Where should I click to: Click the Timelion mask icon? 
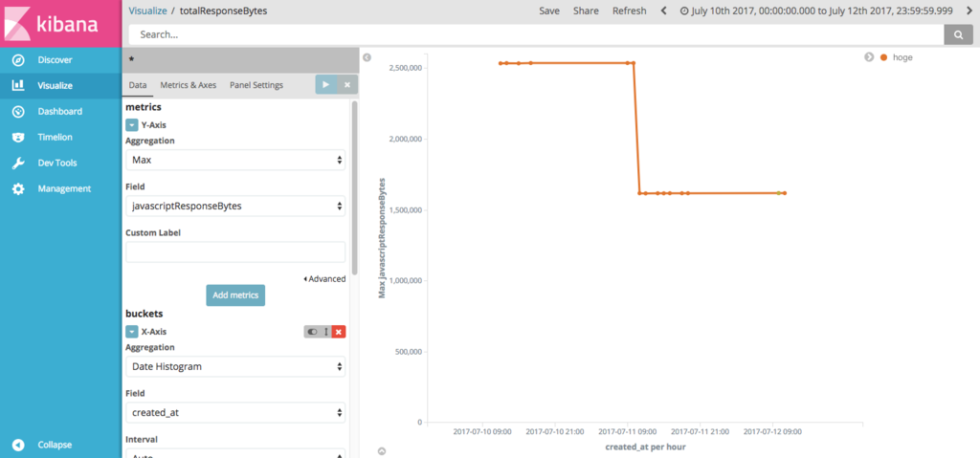[x=19, y=137]
